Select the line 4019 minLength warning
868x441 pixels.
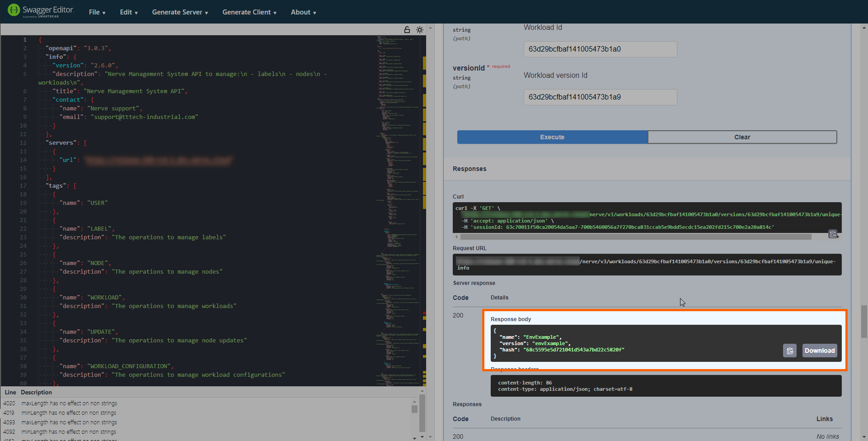(69, 413)
